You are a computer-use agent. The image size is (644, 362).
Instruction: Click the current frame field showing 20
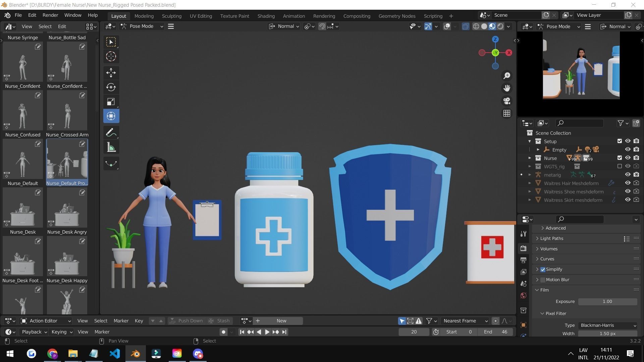[x=414, y=332]
